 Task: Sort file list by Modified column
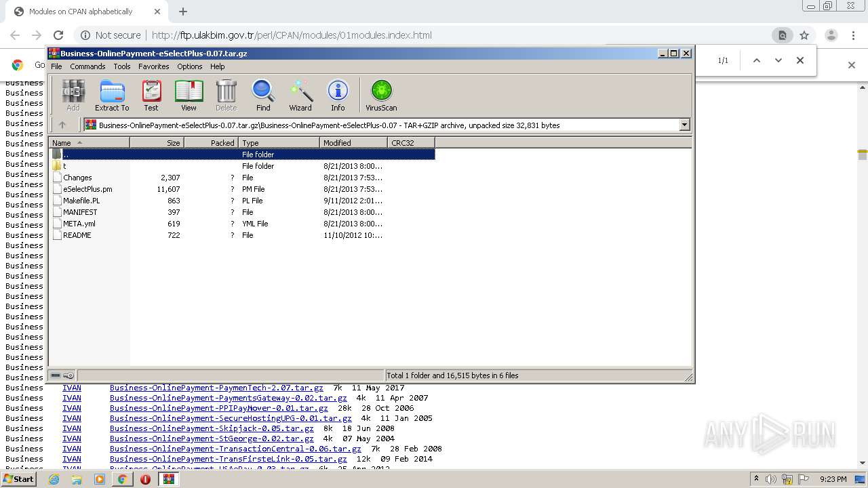[x=353, y=143]
